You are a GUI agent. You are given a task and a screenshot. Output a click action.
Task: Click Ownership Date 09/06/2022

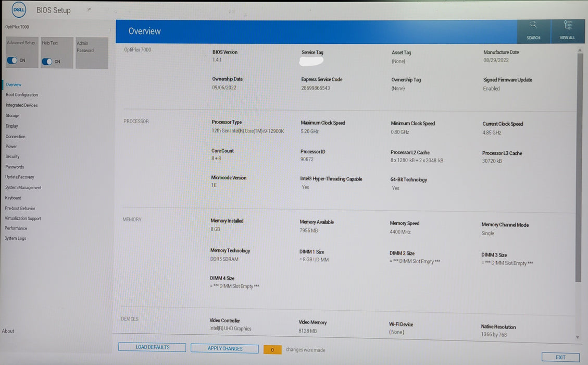click(x=224, y=88)
